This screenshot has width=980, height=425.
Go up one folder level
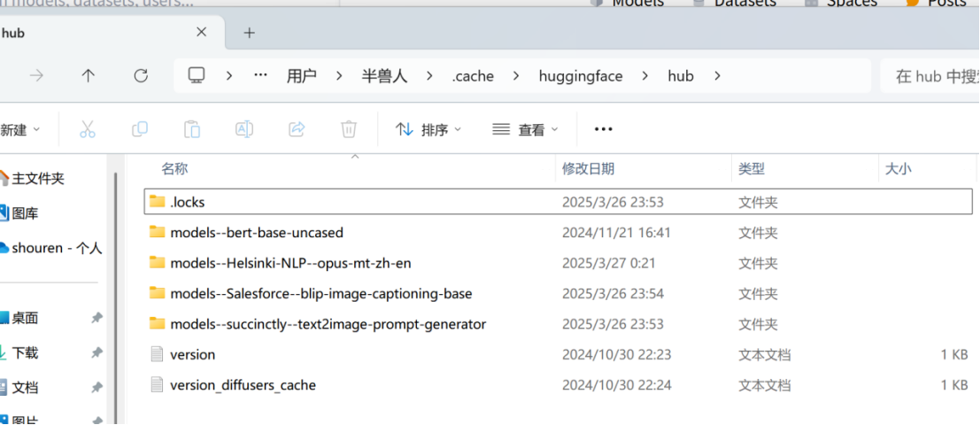(x=88, y=76)
